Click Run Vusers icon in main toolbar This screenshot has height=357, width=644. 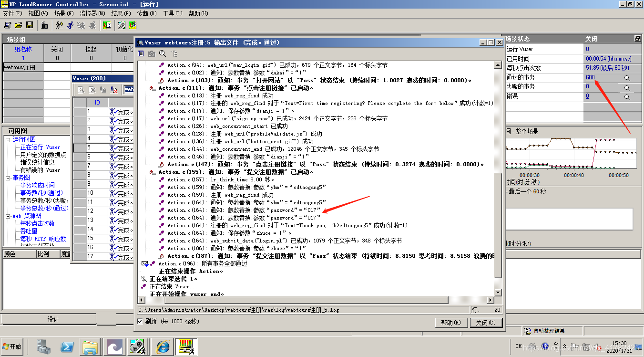point(70,25)
